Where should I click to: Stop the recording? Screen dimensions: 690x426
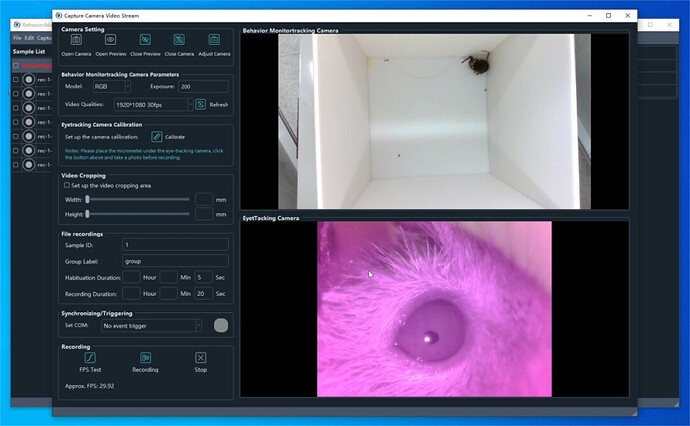coord(200,357)
